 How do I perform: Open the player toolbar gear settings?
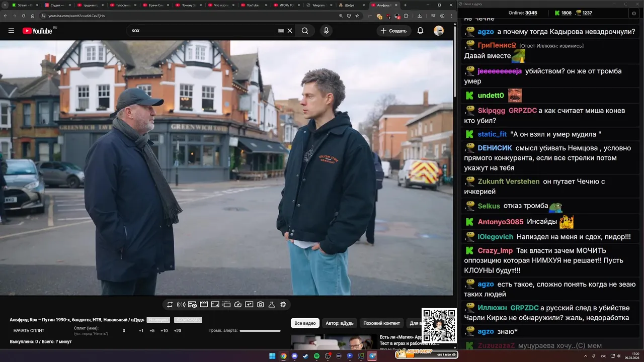coord(283,304)
